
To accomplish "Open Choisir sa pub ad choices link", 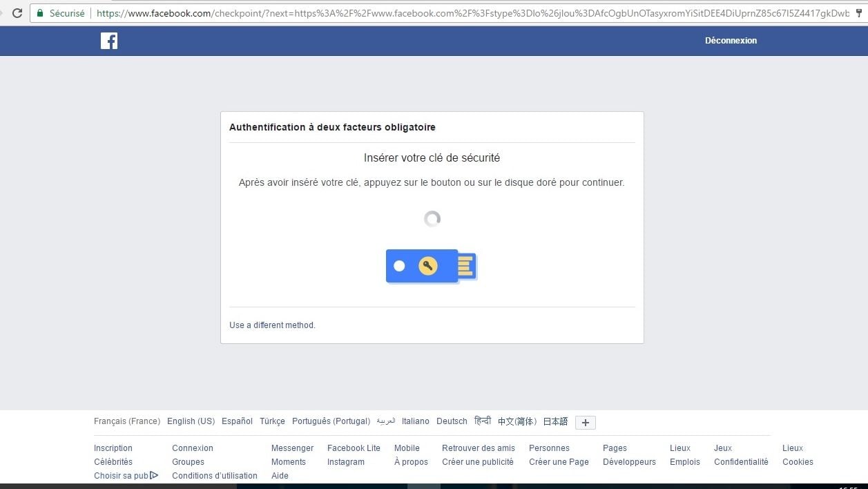I will 126,476.
